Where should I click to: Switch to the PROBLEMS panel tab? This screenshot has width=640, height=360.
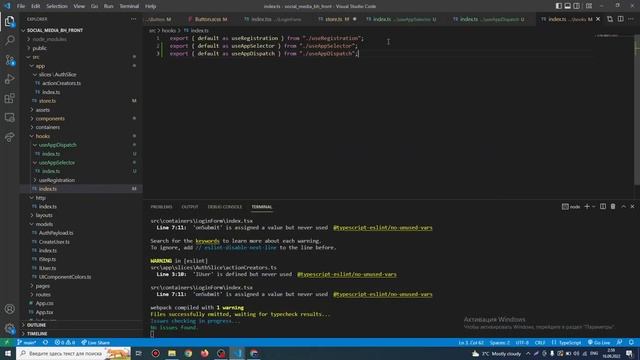click(x=161, y=207)
